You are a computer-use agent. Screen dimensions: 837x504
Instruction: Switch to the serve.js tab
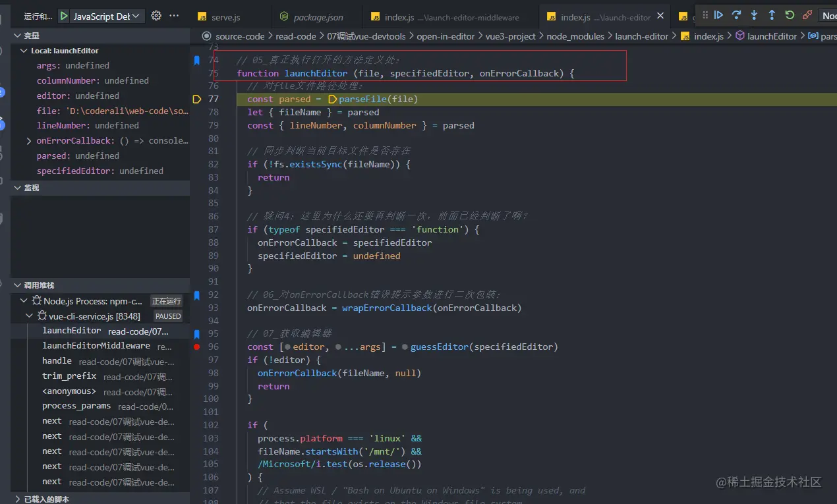pyautogui.click(x=230, y=17)
